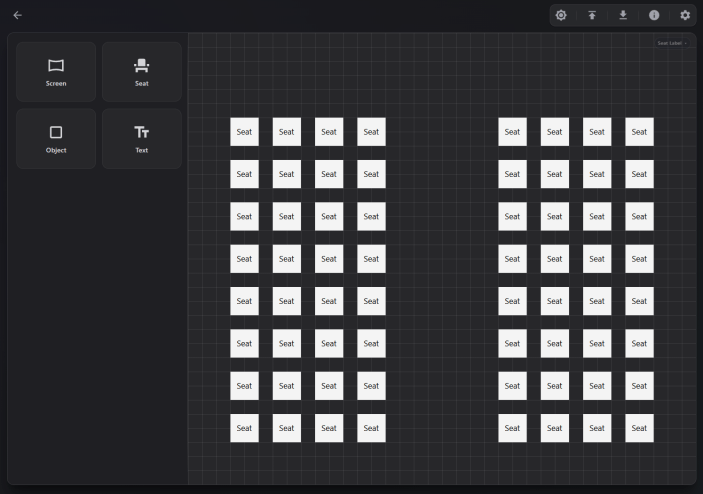Click top-left seat of right block
This screenshot has width=703, height=494.
tap(512, 131)
